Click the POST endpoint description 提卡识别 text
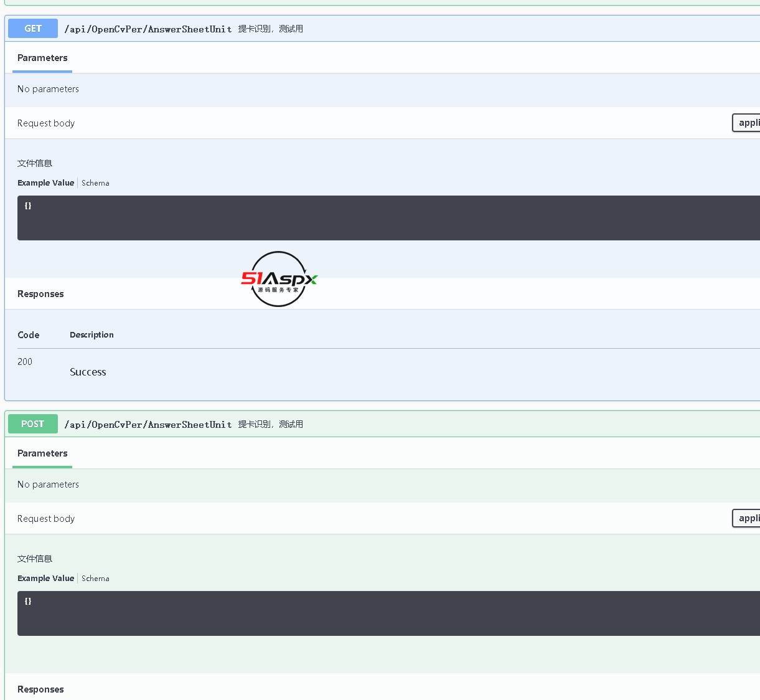 270,425
